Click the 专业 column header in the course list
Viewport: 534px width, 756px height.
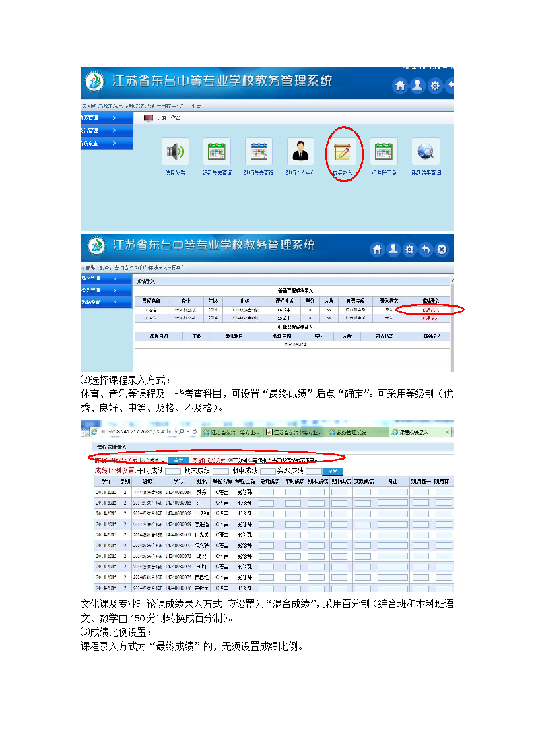(186, 301)
